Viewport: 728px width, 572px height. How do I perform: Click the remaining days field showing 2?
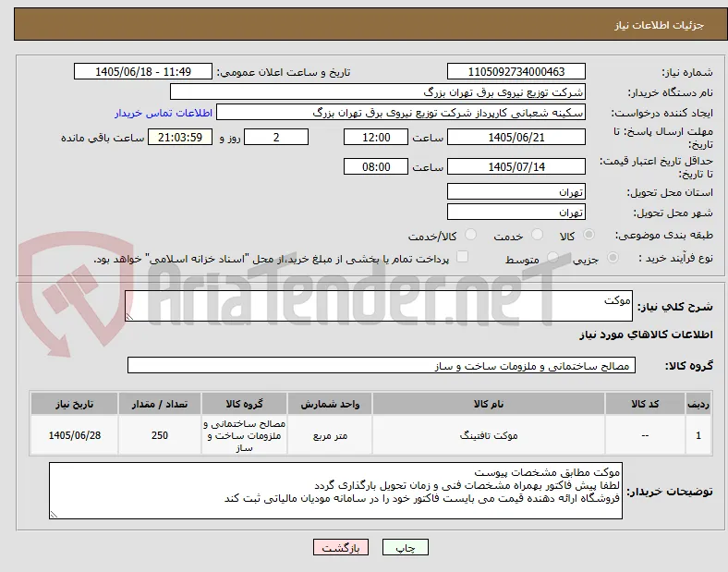tap(276, 137)
